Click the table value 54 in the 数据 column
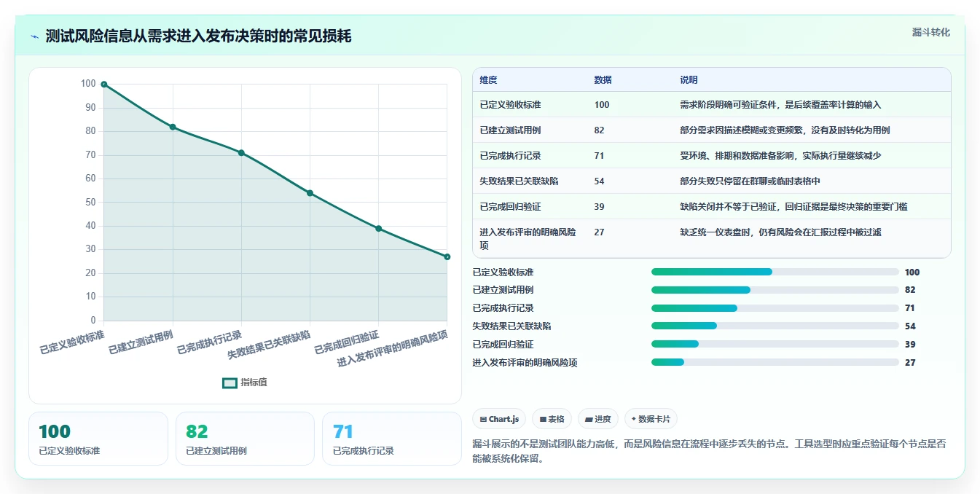Image resolution: width=980 pixels, height=494 pixels. pos(599,181)
